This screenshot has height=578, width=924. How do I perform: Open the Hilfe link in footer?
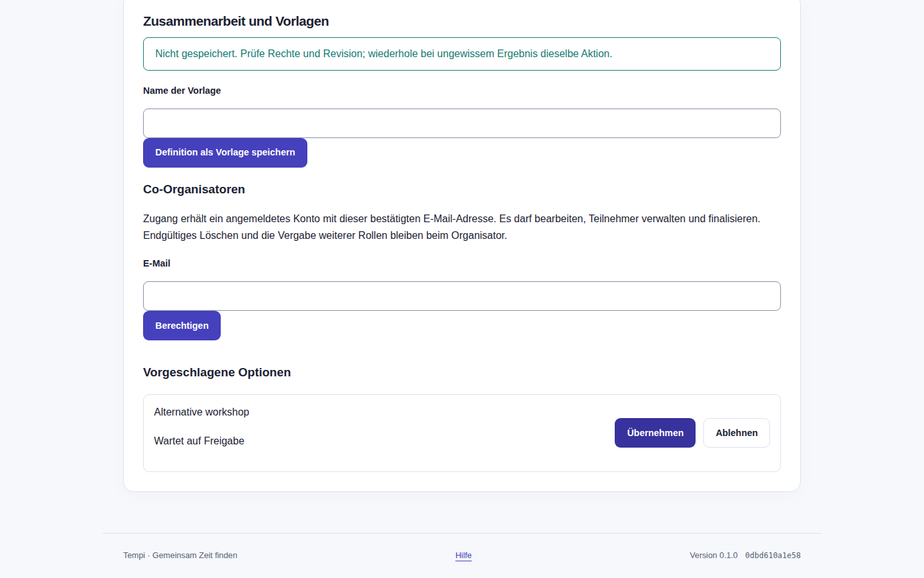tap(463, 556)
